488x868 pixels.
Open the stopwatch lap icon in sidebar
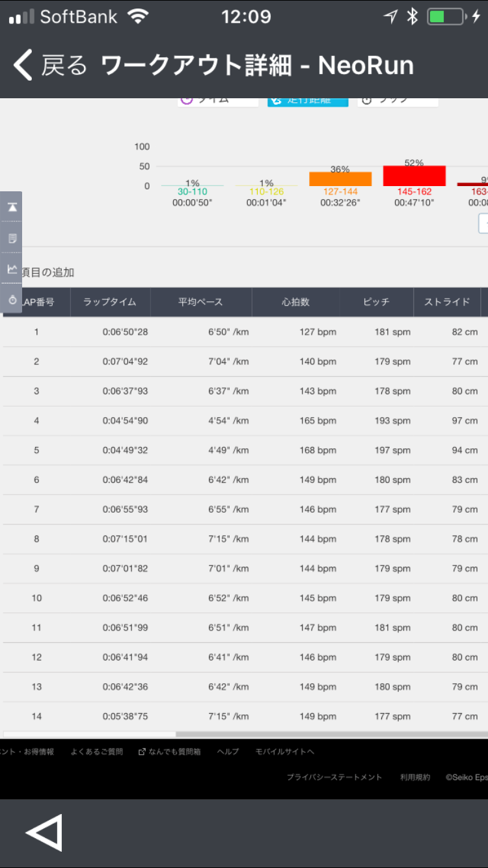(x=12, y=299)
